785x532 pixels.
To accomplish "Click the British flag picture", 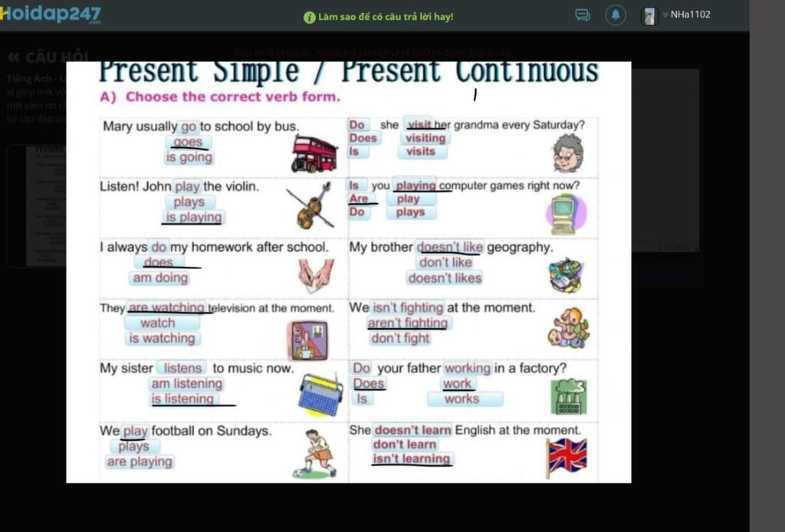I will (567, 458).
